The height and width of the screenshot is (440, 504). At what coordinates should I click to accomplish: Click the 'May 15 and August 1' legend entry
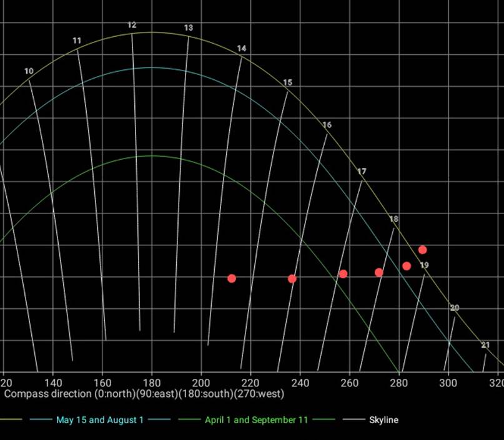pos(99,420)
